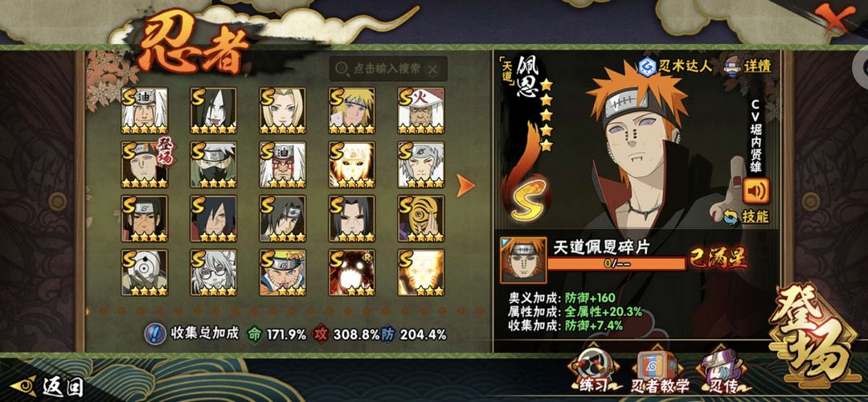Click the 天道佩恩碎片 fragment progress bar
This screenshot has height=402, width=868.
[x=616, y=263]
